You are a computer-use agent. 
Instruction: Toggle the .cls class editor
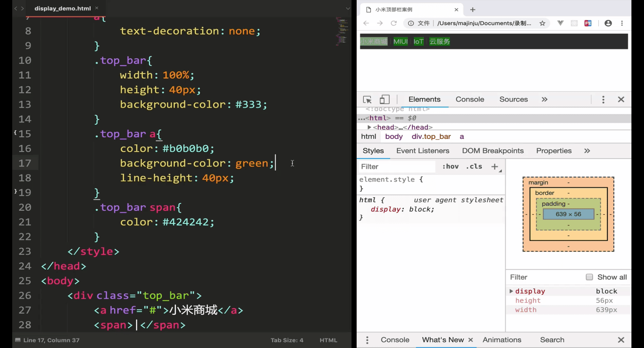[x=474, y=166]
